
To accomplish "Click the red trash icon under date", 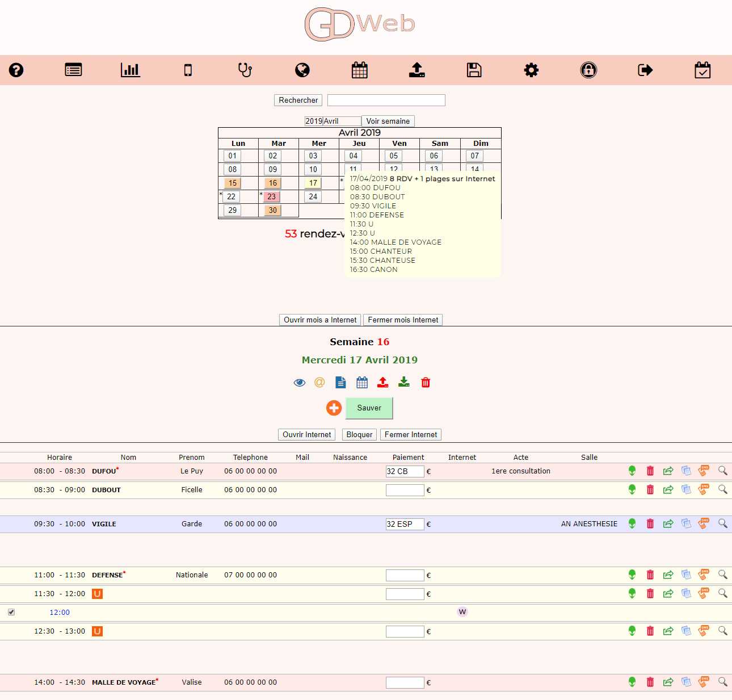I will 426,382.
